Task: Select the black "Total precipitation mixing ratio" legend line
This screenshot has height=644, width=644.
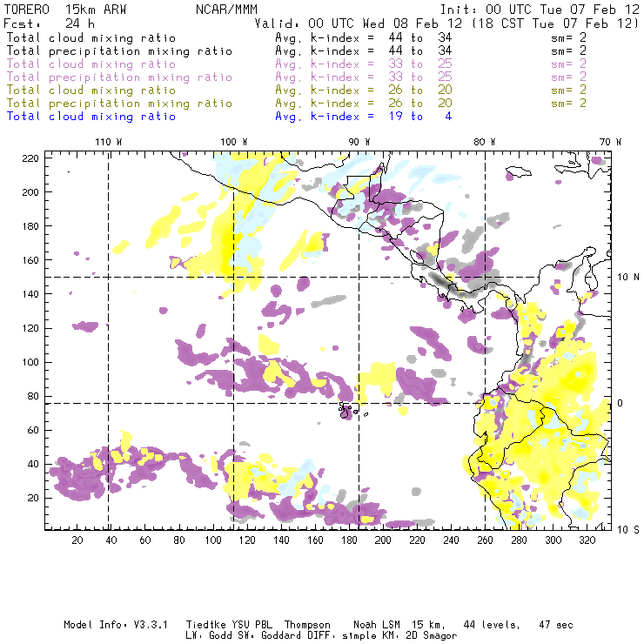Action: [119, 51]
